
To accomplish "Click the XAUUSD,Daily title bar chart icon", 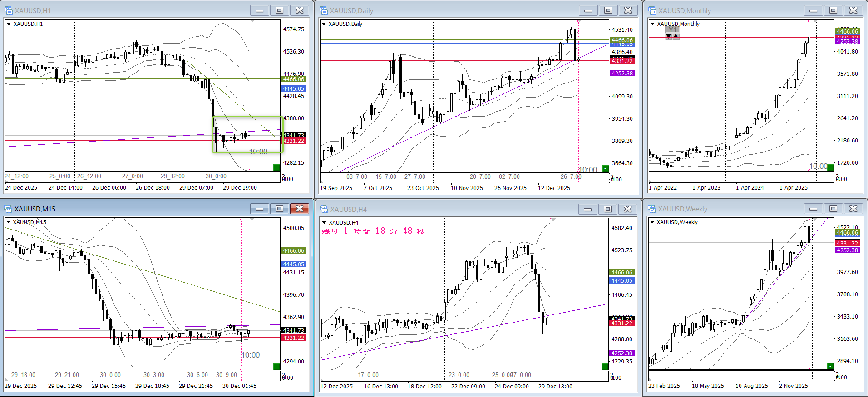I will (x=324, y=10).
